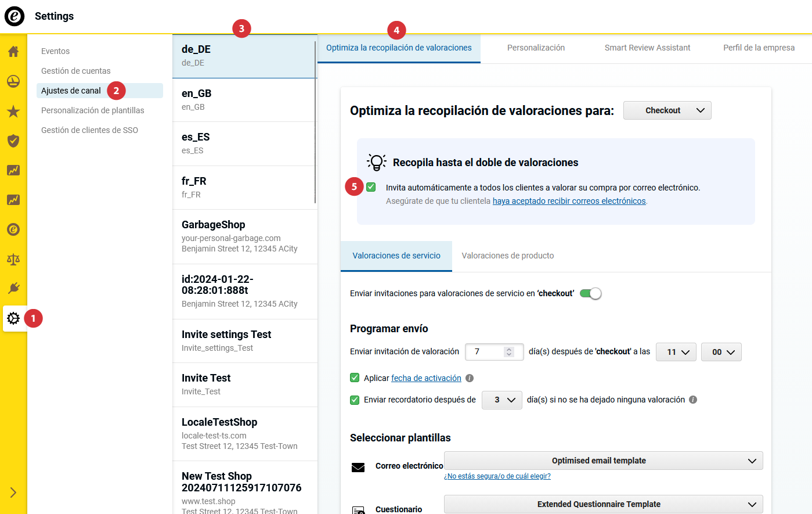Click the info icon beside fecha de activación
This screenshot has height=514, width=812.
coord(470,378)
